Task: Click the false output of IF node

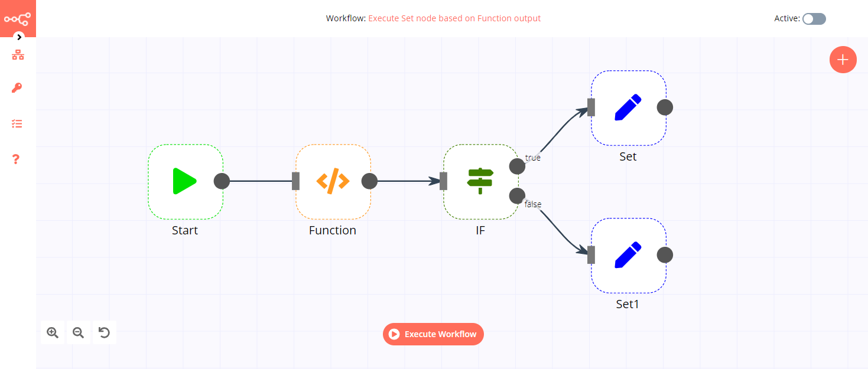Action: tap(517, 195)
